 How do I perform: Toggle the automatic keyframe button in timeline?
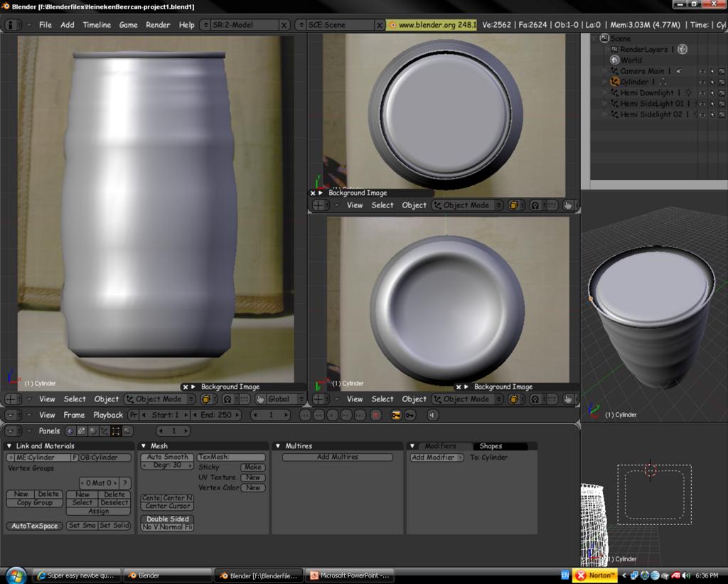pos(395,415)
